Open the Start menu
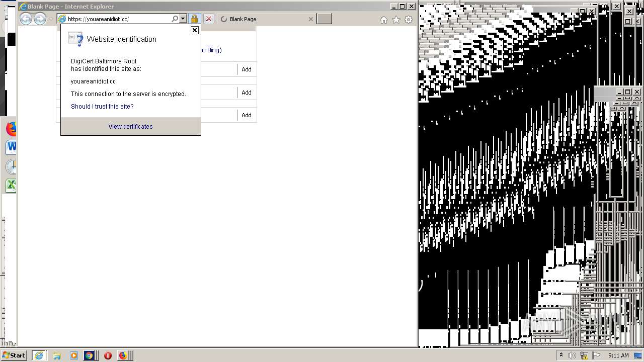Image resolution: width=644 pixels, height=362 pixels. 14,355
